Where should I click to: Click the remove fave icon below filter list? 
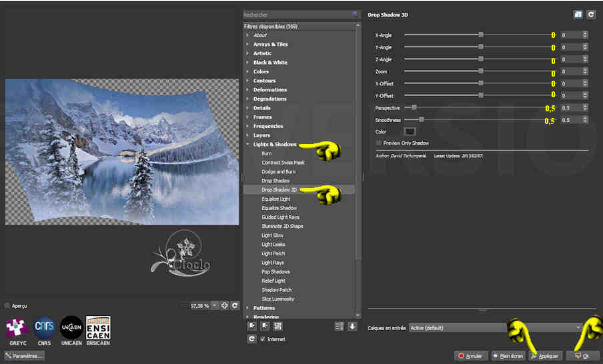(264, 326)
